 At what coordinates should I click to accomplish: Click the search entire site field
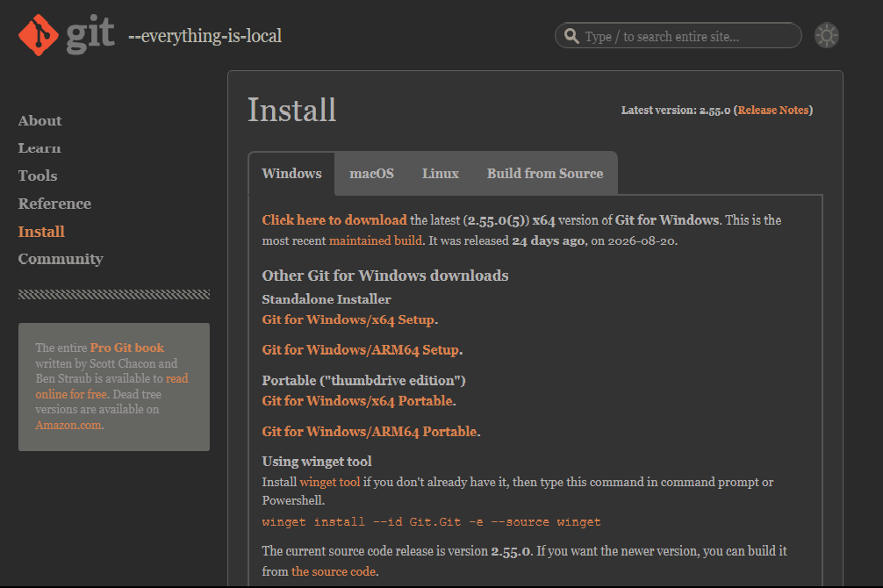point(678,36)
